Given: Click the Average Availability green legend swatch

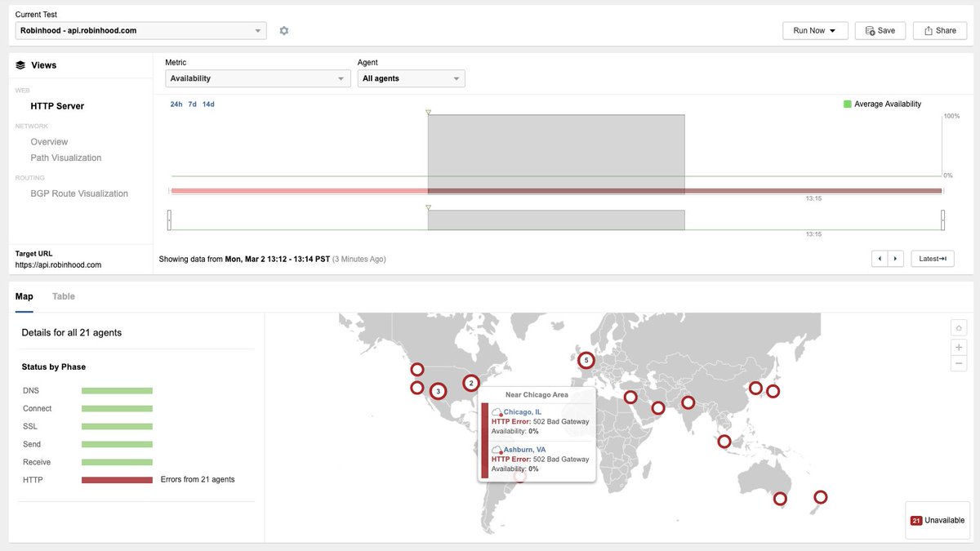Looking at the screenshot, I should pyautogui.click(x=848, y=104).
